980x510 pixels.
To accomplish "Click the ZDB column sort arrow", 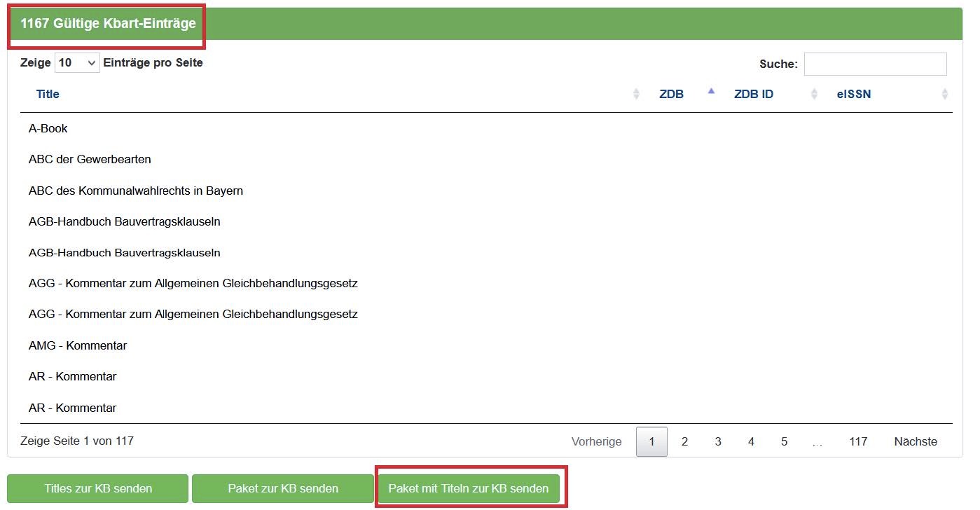I will 711,92.
